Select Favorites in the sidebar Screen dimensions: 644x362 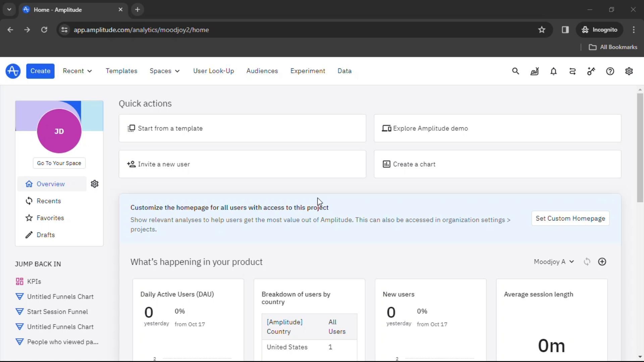click(50, 218)
